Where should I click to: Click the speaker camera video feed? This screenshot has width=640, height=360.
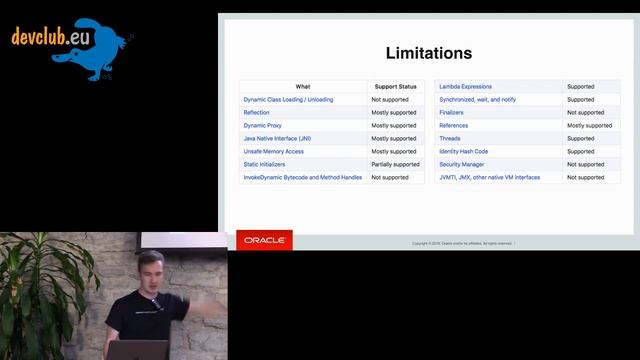[113, 296]
